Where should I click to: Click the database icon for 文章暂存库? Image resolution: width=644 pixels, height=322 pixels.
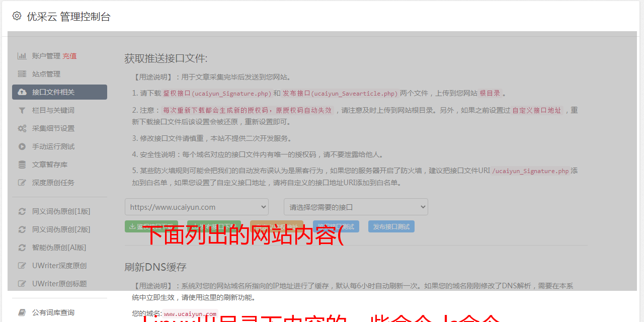(22, 165)
